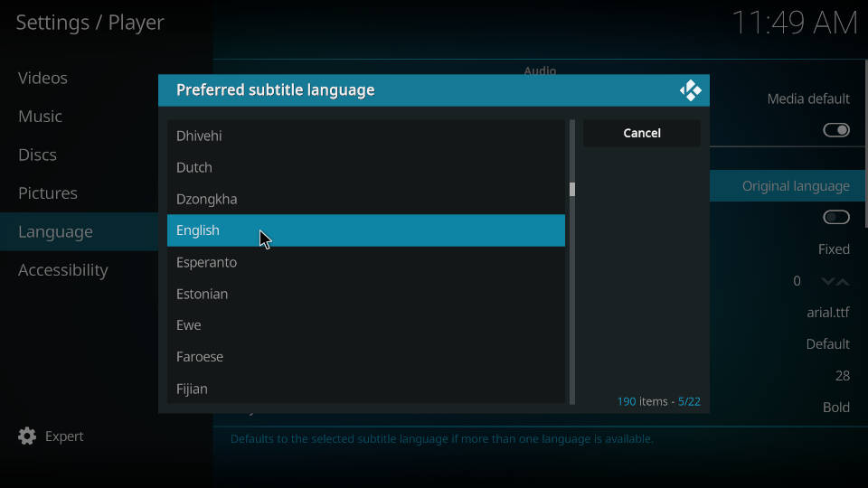Image resolution: width=868 pixels, height=488 pixels.
Task: Select the Language settings category
Action: pyautogui.click(x=80, y=231)
